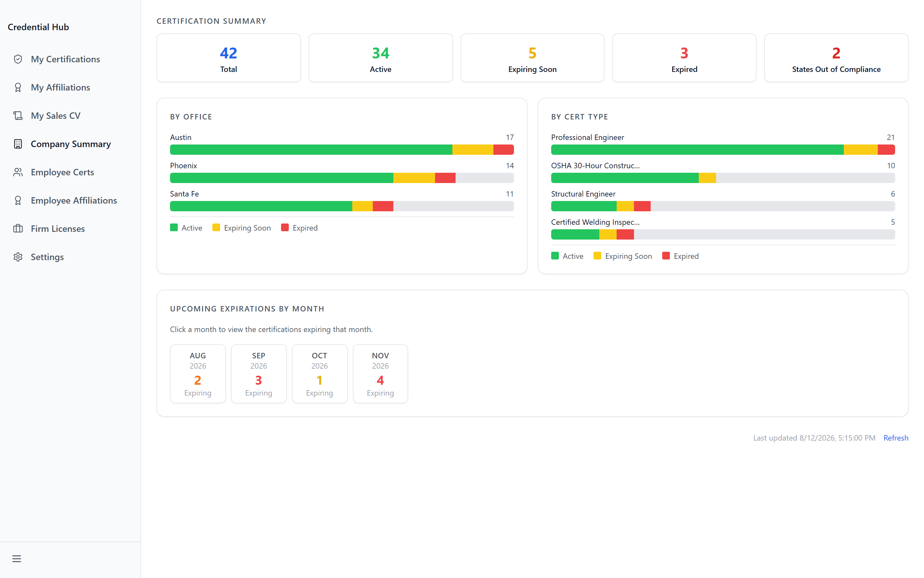Click the 34 Active summary card
This screenshot has width=924, height=578.
tap(380, 58)
